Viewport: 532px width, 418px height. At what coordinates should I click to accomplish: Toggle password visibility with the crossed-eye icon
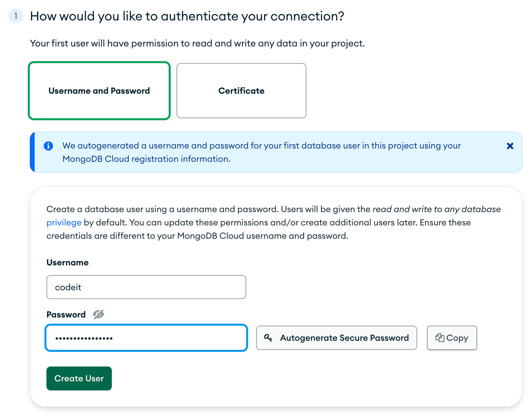coord(99,314)
